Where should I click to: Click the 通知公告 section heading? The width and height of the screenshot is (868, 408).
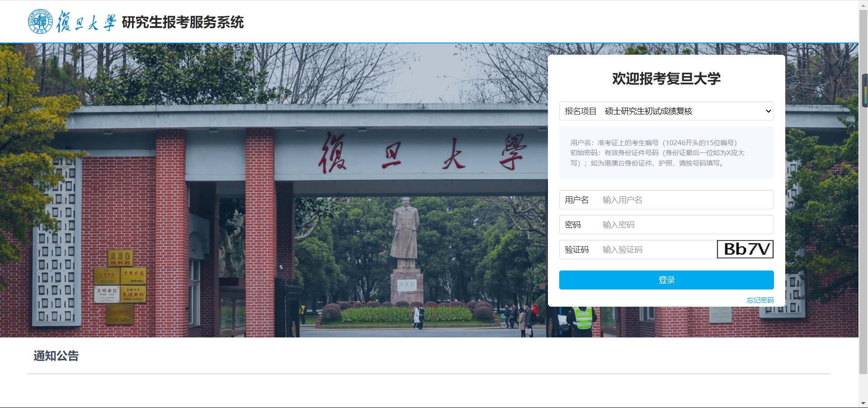point(56,356)
